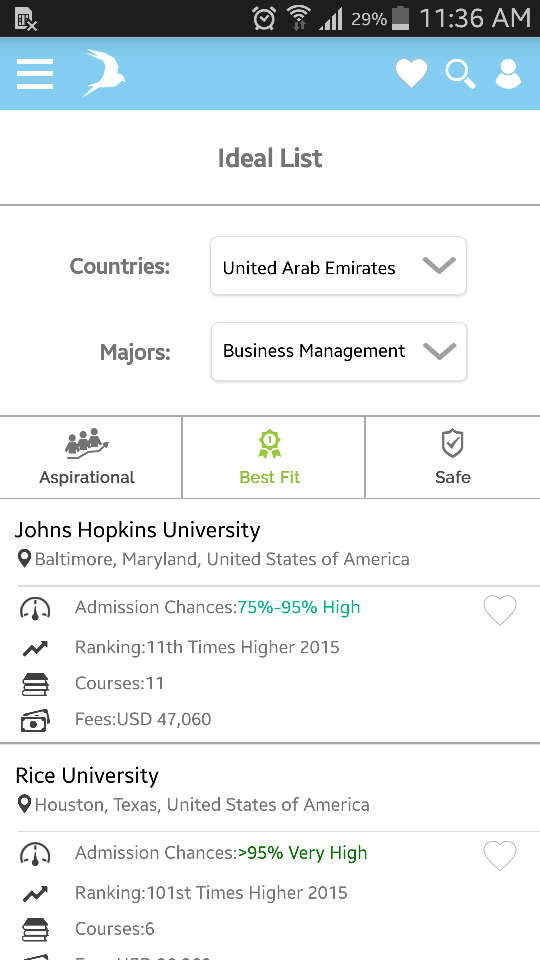Image resolution: width=540 pixels, height=960 pixels.
Task: Tap the alarm clock status bar icon
Action: point(264,18)
